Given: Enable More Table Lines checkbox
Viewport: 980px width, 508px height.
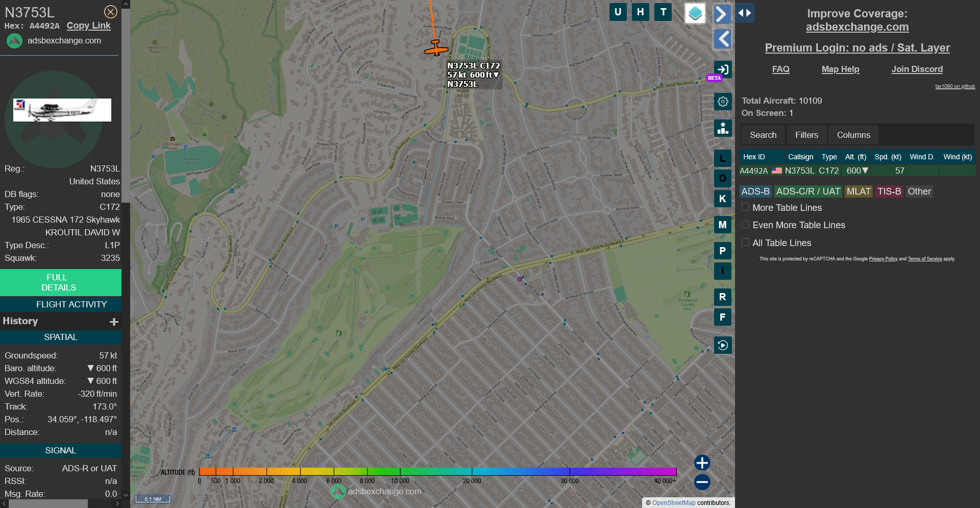Looking at the screenshot, I should [745, 207].
